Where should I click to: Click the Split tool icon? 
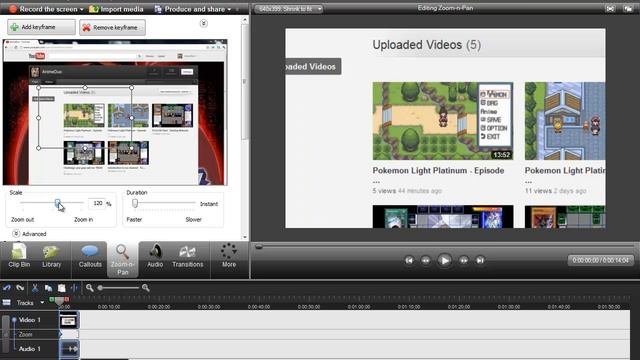click(x=74, y=288)
